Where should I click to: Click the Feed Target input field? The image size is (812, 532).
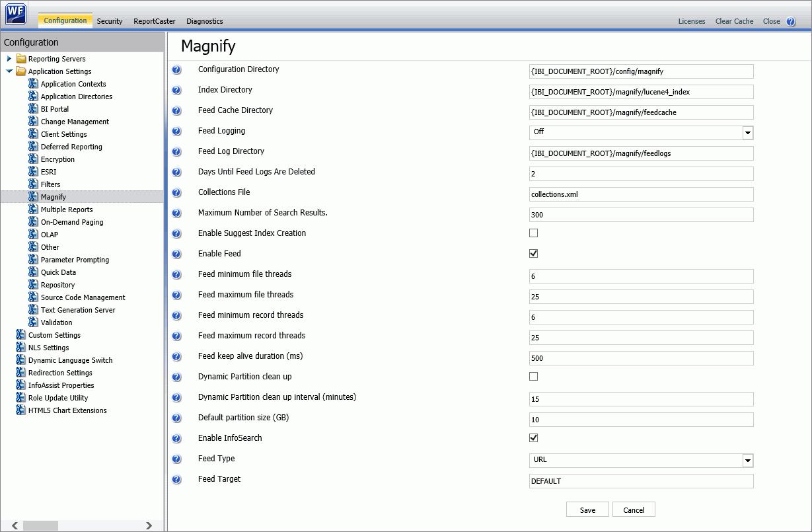[641, 481]
